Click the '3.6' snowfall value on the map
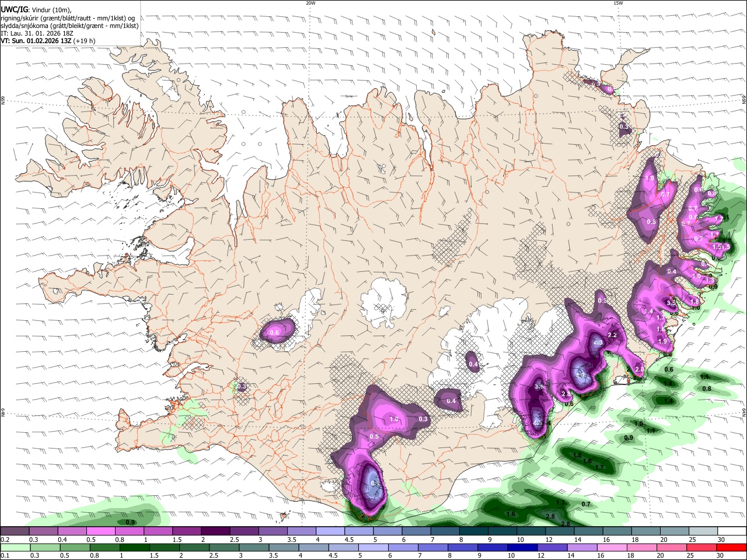The height and width of the screenshot is (560, 747). (x=539, y=386)
